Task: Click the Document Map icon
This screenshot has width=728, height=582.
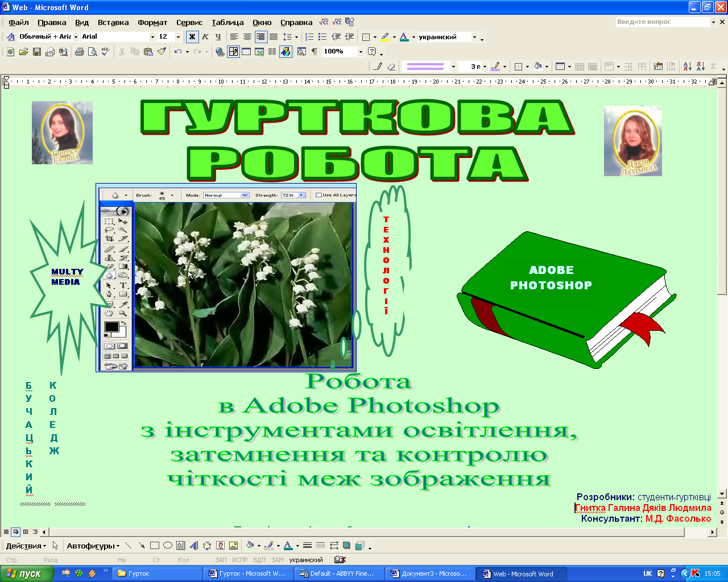Action: (301, 52)
